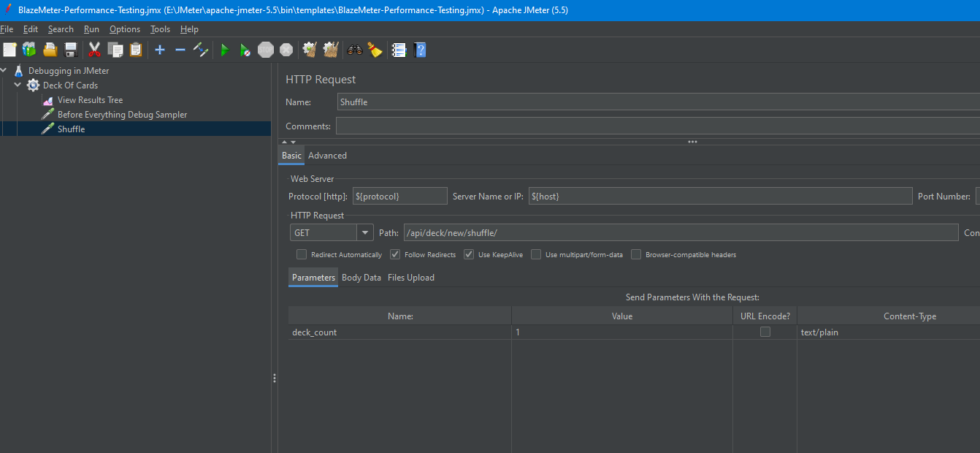Select the Basic tab
Image resolution: width=980 pixels, height=453 pixels.
(x=291, y=156)
